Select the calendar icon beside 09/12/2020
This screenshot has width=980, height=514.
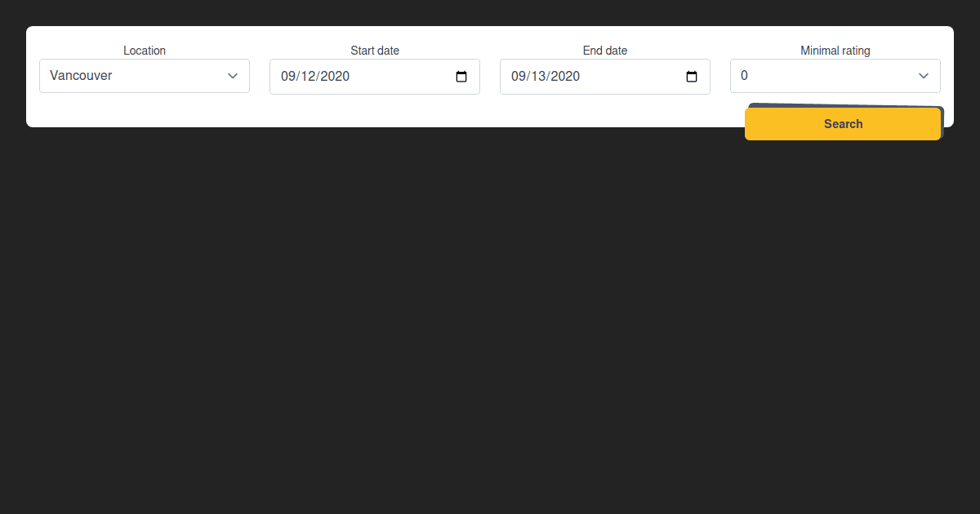[x=461, y=76]
